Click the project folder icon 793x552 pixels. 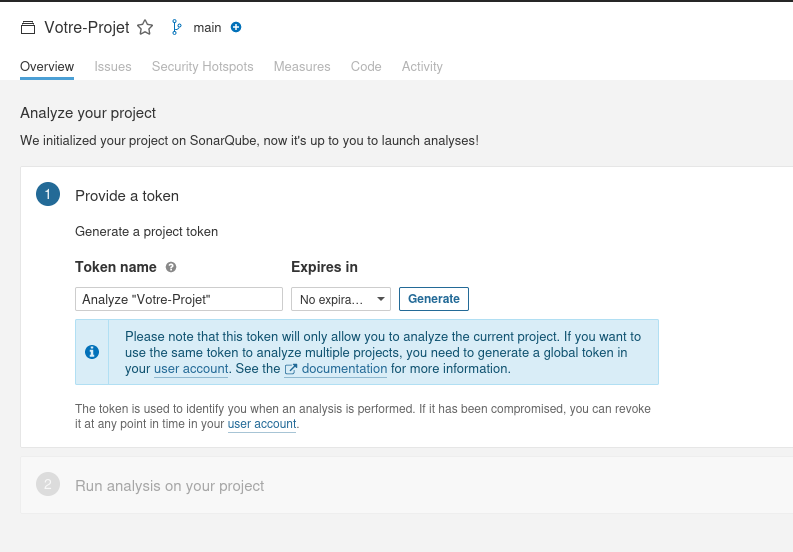[x=28, y=28]
